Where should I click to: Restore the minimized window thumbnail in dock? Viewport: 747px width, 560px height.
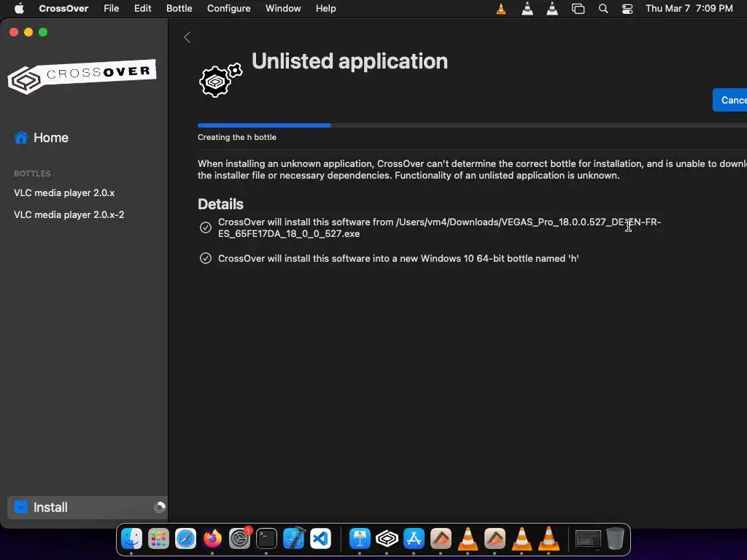(588, 539)
